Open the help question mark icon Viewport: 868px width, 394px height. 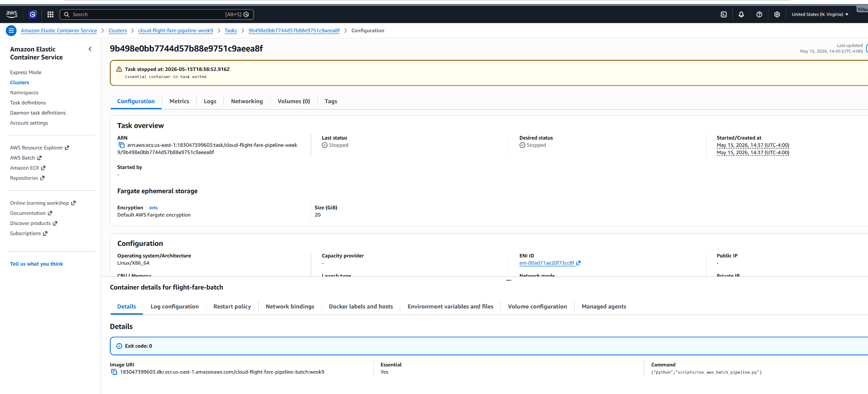pyautogui.click(x=759, y=14)
